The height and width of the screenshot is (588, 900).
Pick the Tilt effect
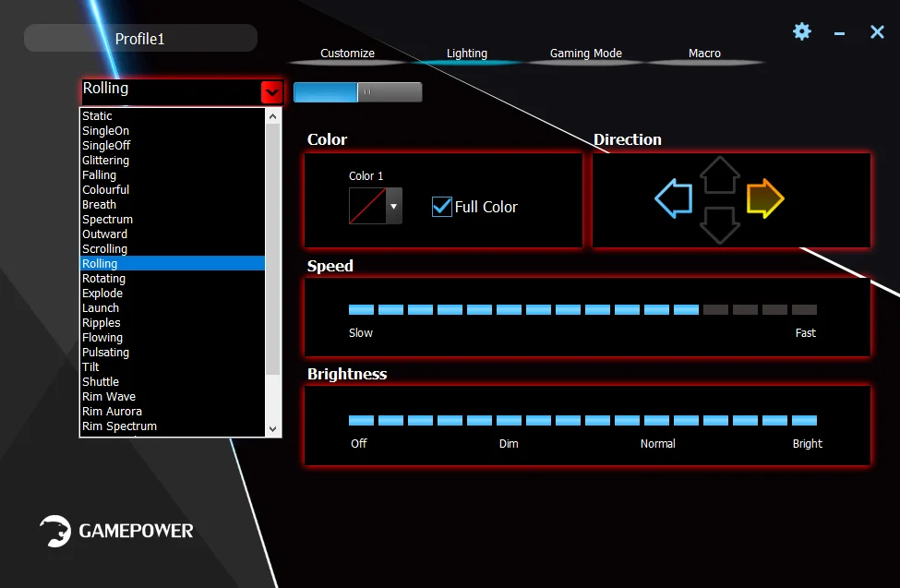[173, 367]
